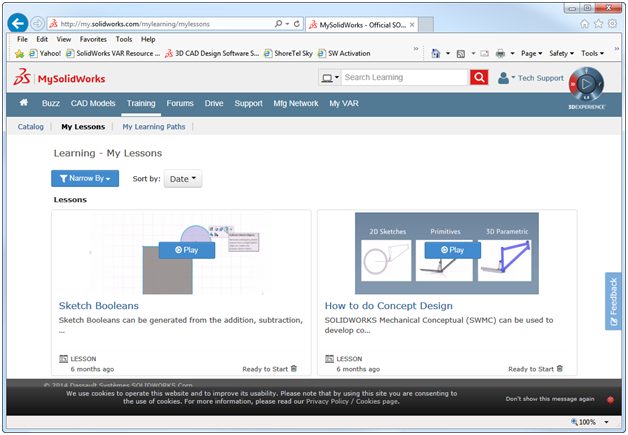Go to the Mfg Network section

296,103
